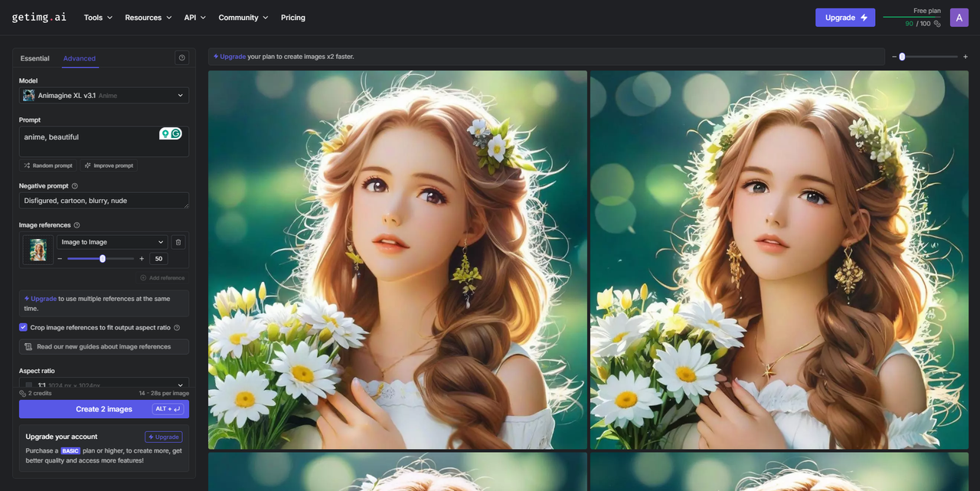Expand the API menu
Image resolution: width=980 pixels, height=491 pixels.
[196, 18]
